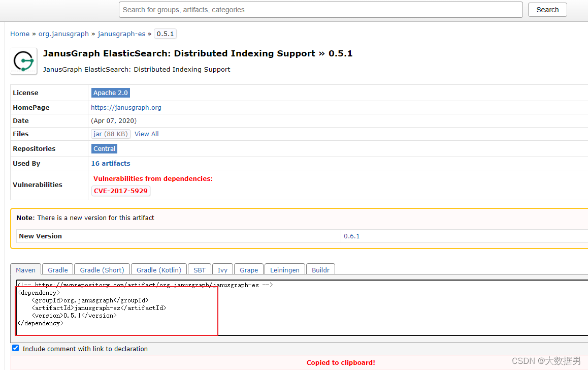
Task: Click the 'Note: There is a new version' text
Action: (x=85, y=218)
